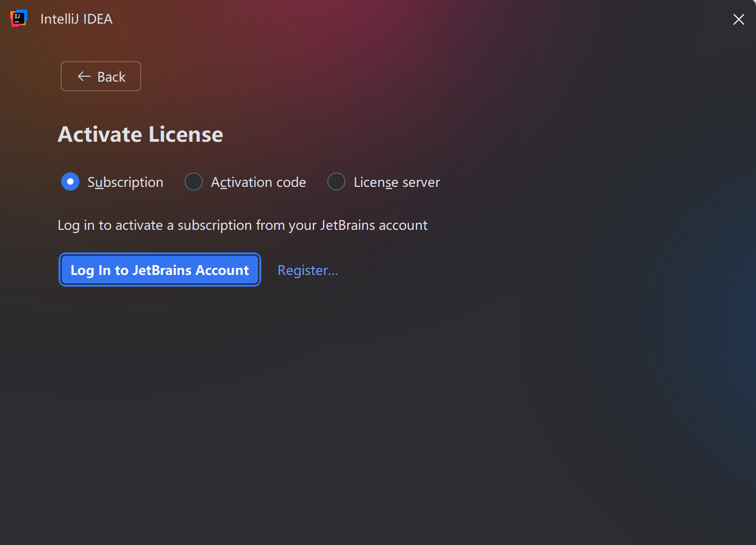Click the left arrow icon inside Back
This screenshot has width=756, height=545.
point(84,76)
